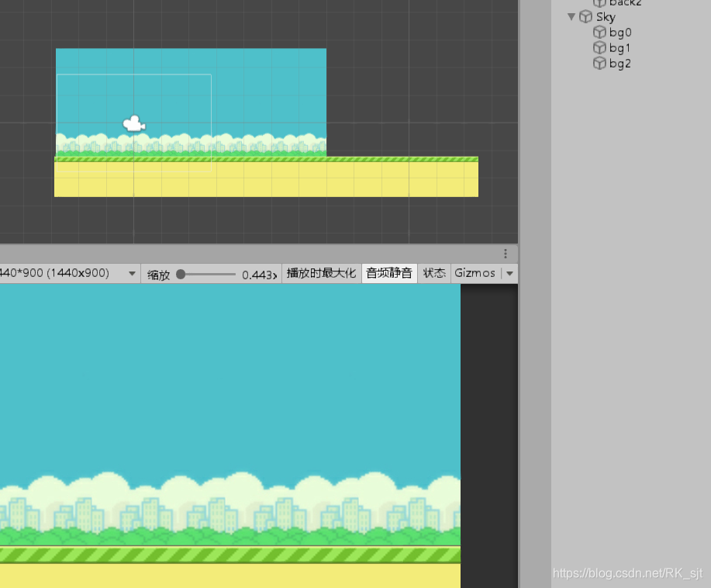The width and height of the screenshot is (711, 588).
Task: Select the camera gizmo in Scene view
Action: coord(134,123)
